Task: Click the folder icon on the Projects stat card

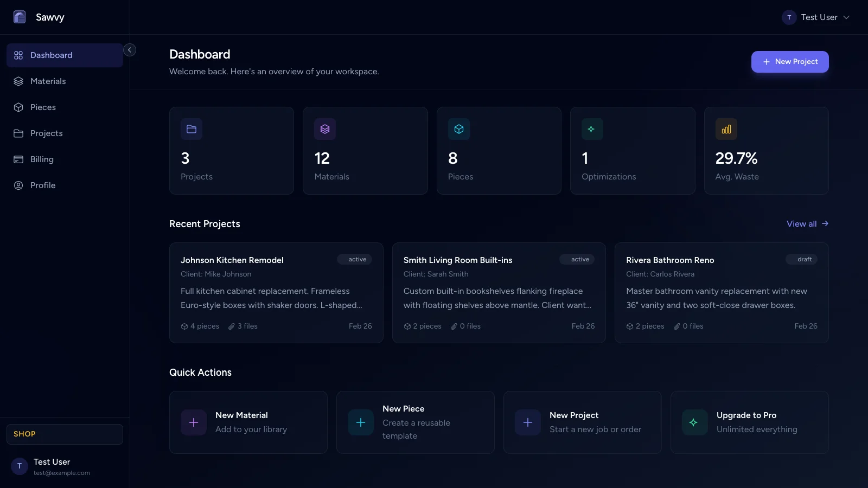Action: (x=191, y=129)
